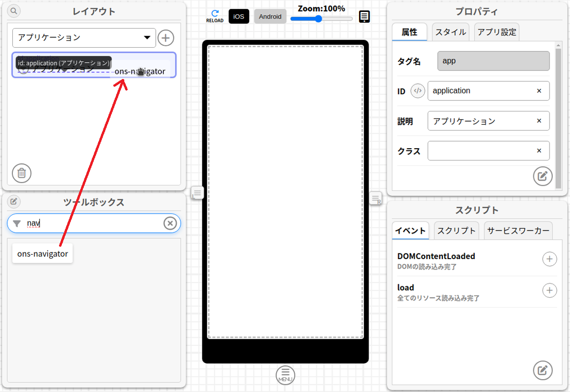Click the search icon in layout panel
The image size is (570, 392).
pyautogui.click(x=14, y=11)
